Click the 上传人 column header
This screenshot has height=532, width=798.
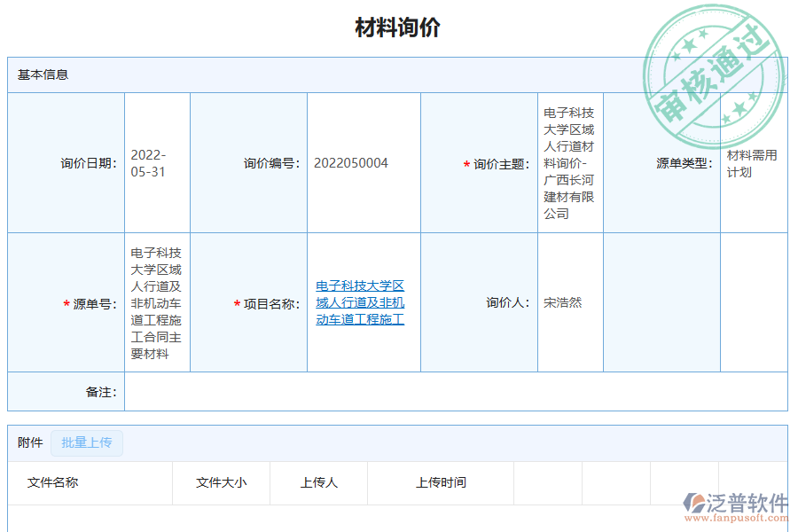click(x=318, y=483)
